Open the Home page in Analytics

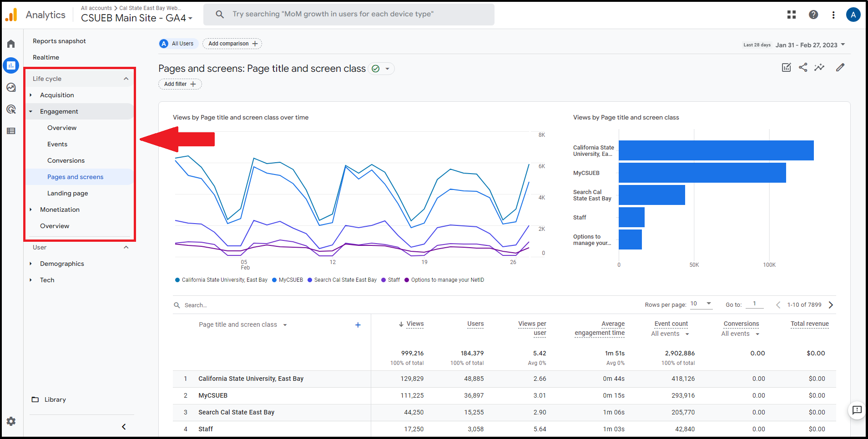tap(11, 43)
